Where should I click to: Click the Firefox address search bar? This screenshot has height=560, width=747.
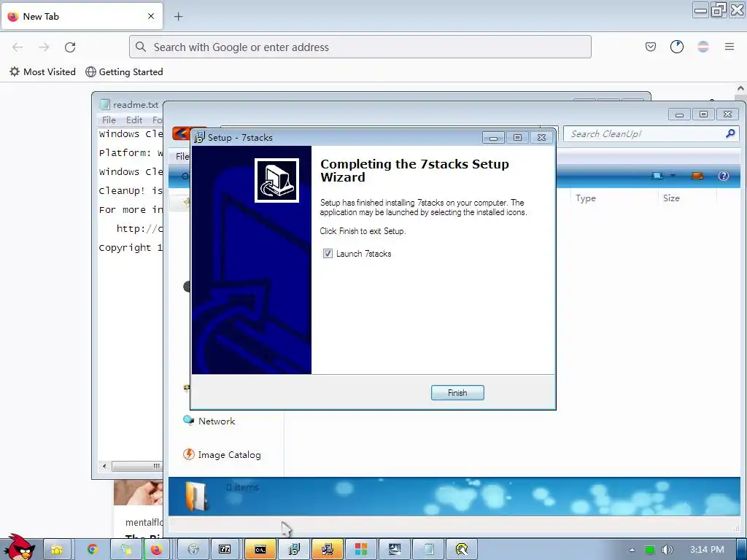pyautogui.click(x=360, y=47)
